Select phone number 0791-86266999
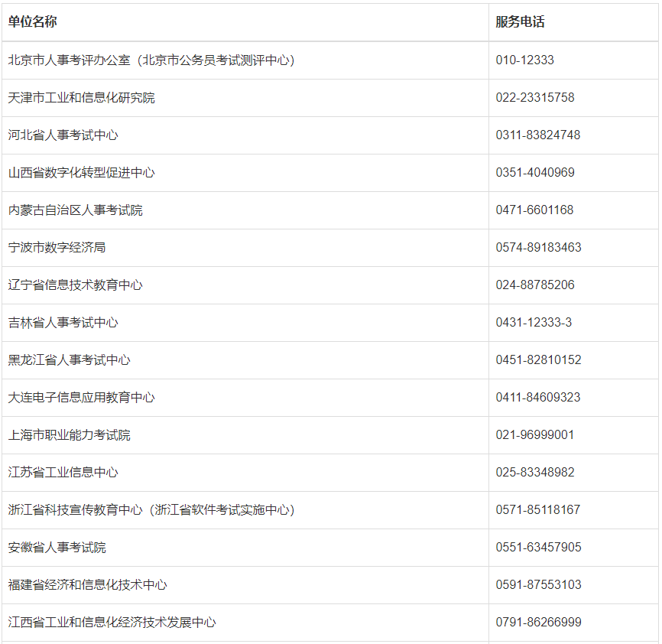The image size is (662, 644). click(538, 622)
